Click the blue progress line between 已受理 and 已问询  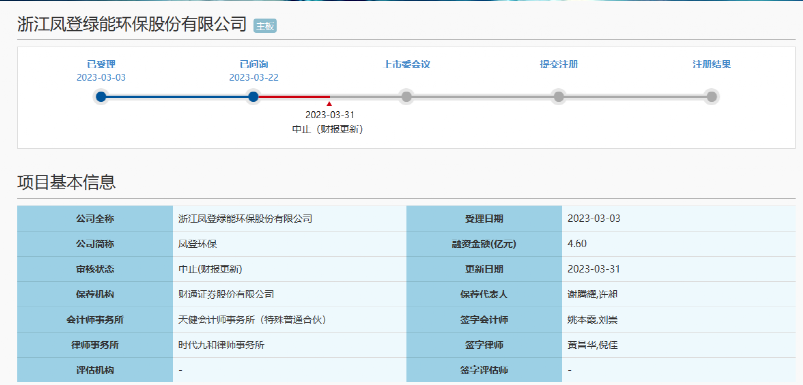[177, 96]
